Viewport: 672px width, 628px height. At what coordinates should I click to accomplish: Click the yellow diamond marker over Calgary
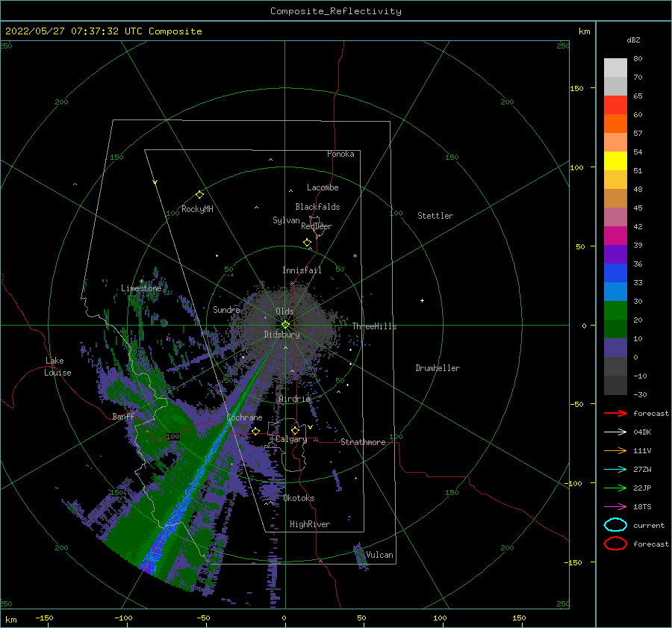[x=295, y=430]
